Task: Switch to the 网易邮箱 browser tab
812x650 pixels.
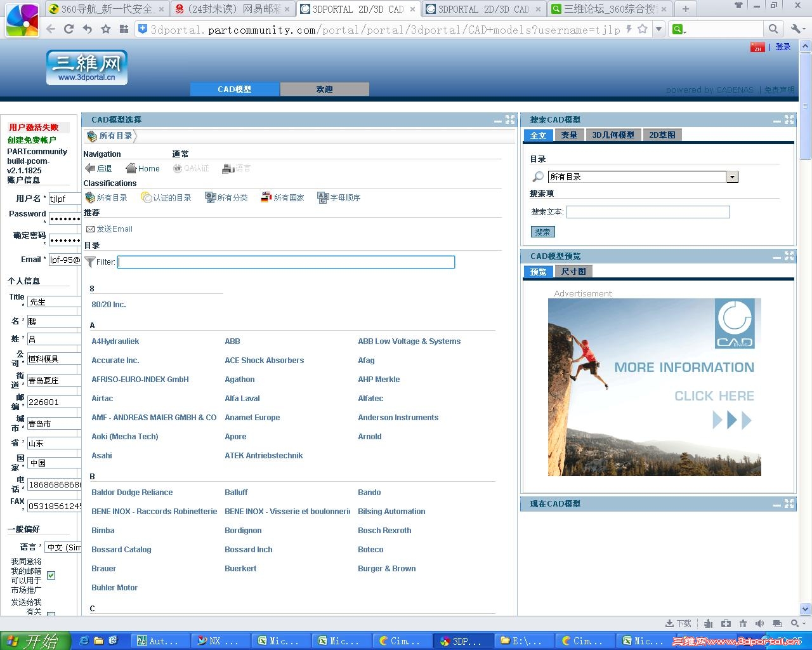Action: coord(232,9)
